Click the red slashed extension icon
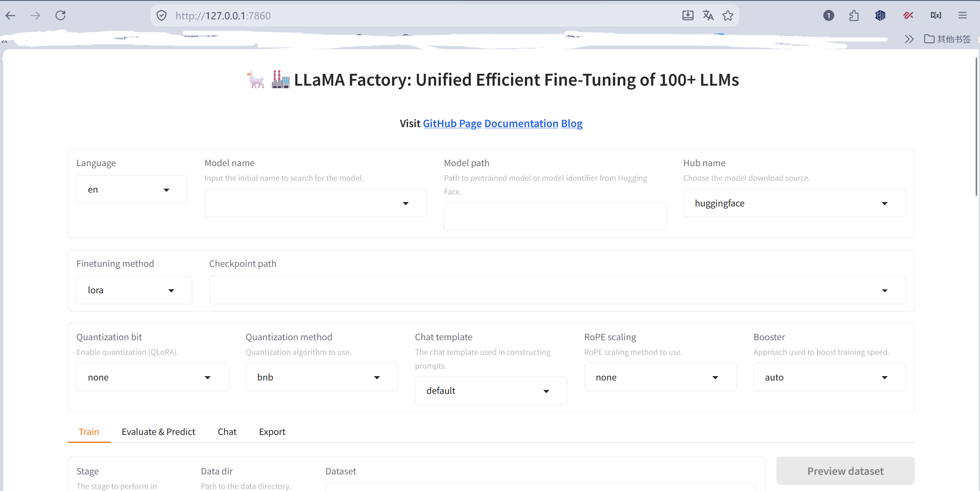 click(x=908, y=16)
